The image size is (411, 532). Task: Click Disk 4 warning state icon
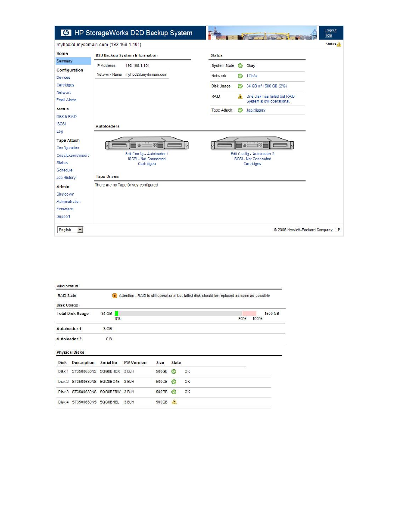point(174,402)
